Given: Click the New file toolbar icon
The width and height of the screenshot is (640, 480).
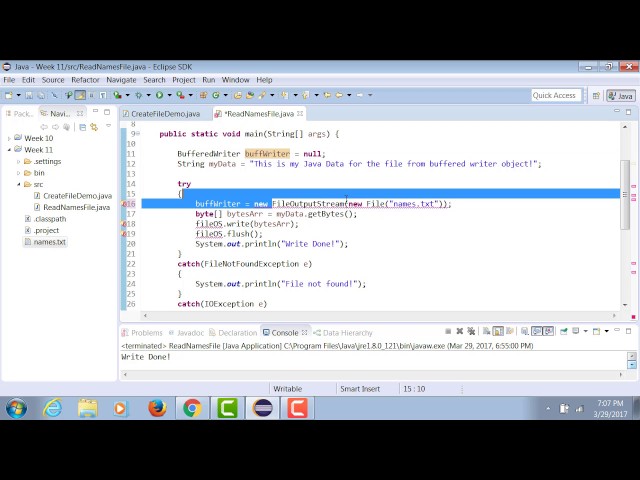Looking at the screenshot, I should tap(8, 95).
